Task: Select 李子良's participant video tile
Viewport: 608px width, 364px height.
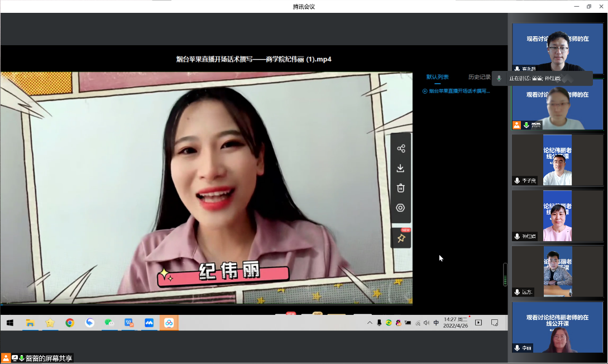Action: click(558, 160)
